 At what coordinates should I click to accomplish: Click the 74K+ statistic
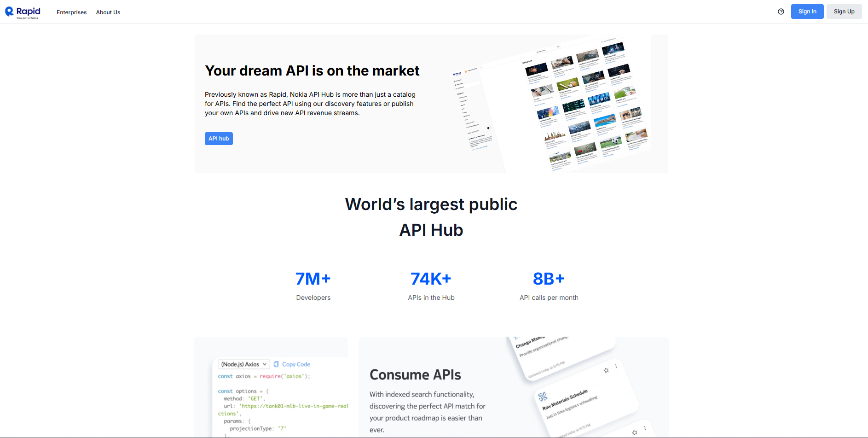(x=431, y=279)
